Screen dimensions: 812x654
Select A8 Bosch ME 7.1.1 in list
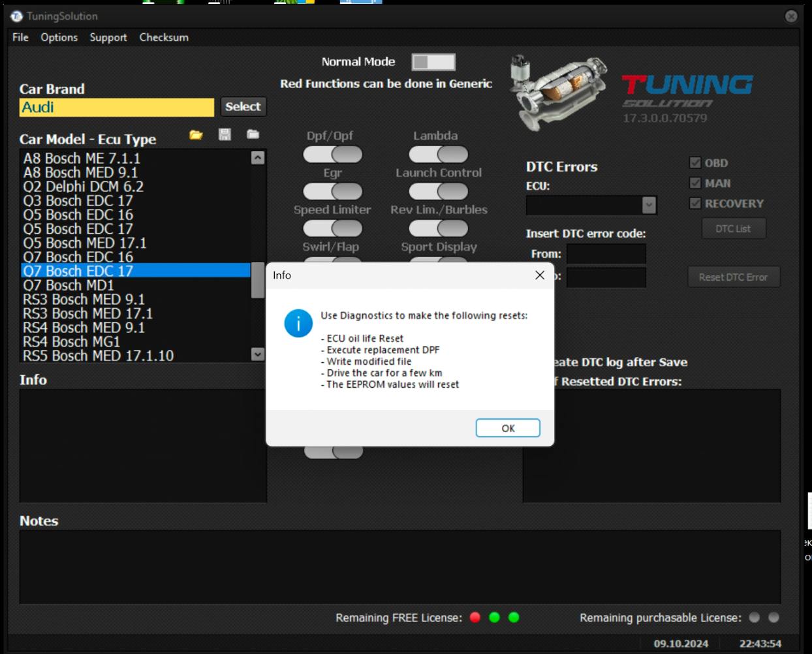(x=135, y=158)
